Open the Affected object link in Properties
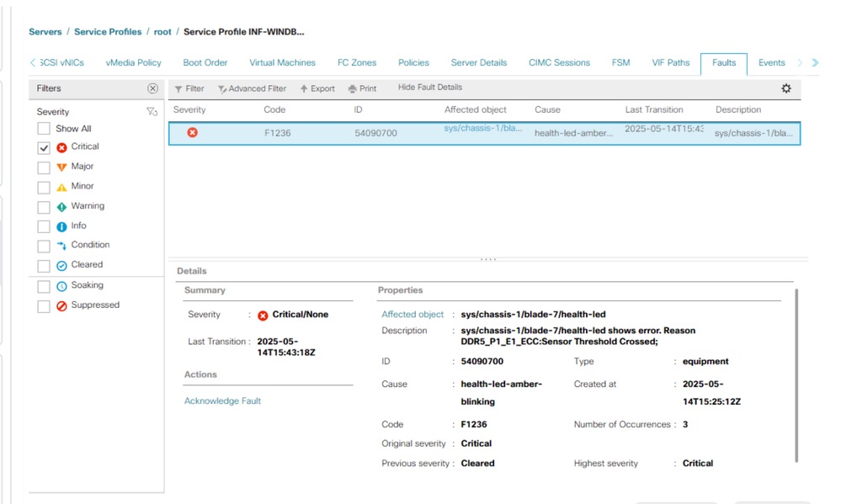Screen dimensions: 841x504 pos(413,314)
